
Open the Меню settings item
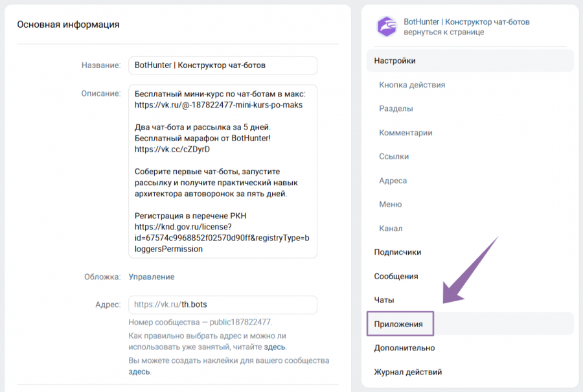[391, 205]
